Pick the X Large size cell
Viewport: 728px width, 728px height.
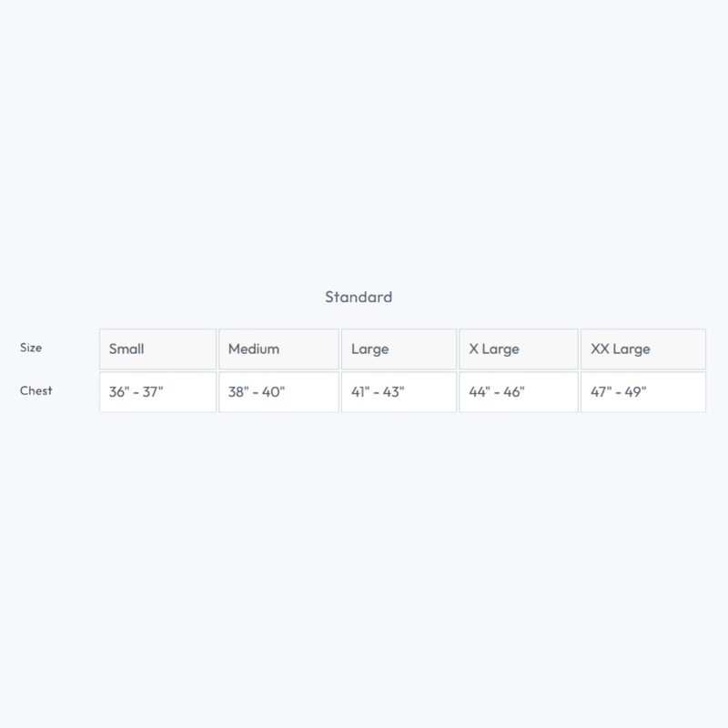(519, 349)
